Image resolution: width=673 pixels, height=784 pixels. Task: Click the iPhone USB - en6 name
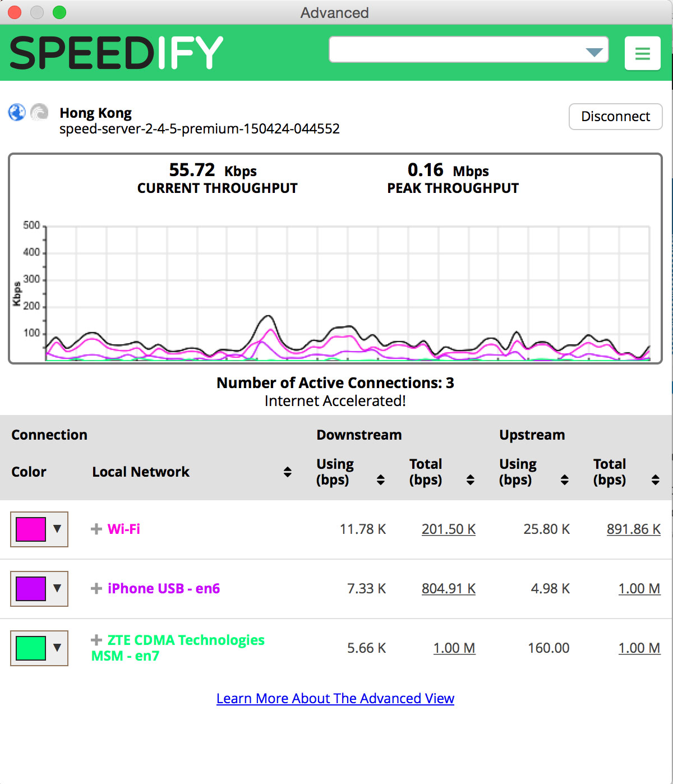click(164, 588)
